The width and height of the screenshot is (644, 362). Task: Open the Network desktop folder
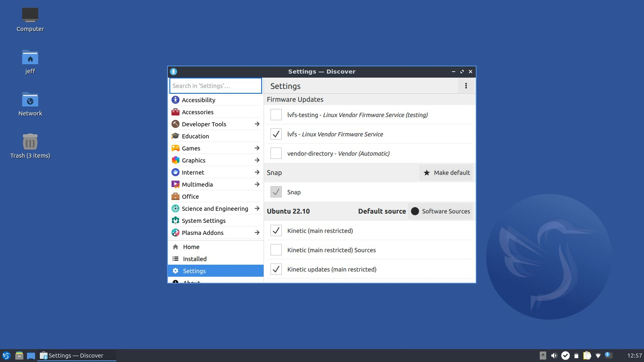(x=30, y=104)
